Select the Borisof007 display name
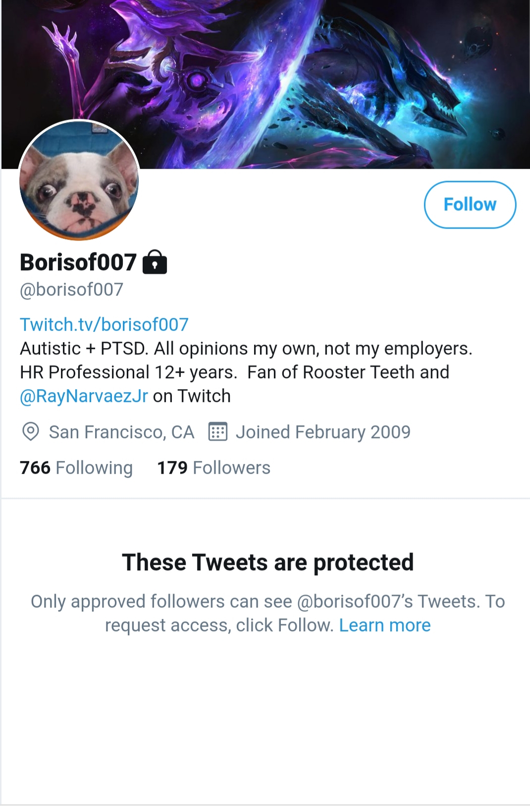The width and height of the screenshot is (530, 812). pyautogui.click(x=78, y=262)
